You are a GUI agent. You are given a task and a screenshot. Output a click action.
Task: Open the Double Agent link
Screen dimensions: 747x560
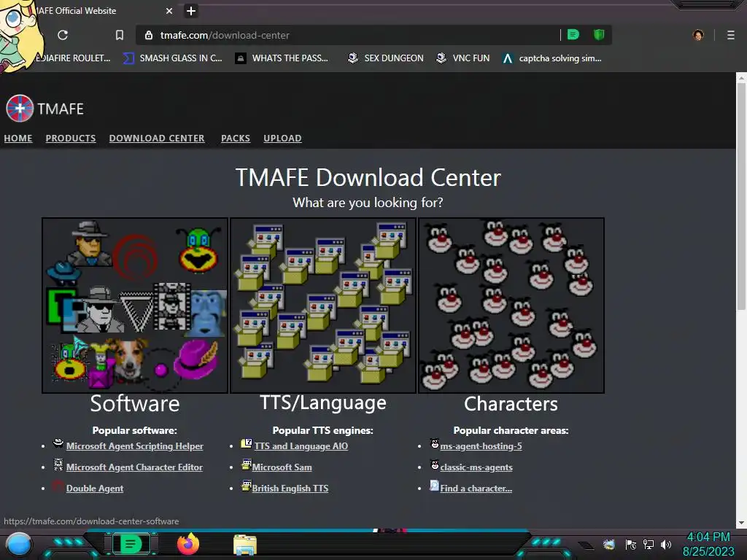tap(95, 488)
